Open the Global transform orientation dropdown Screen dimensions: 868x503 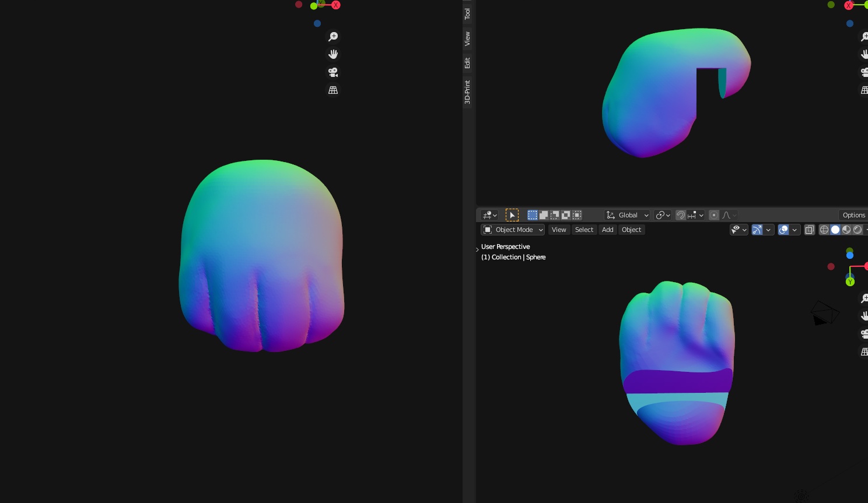[627, 215]
